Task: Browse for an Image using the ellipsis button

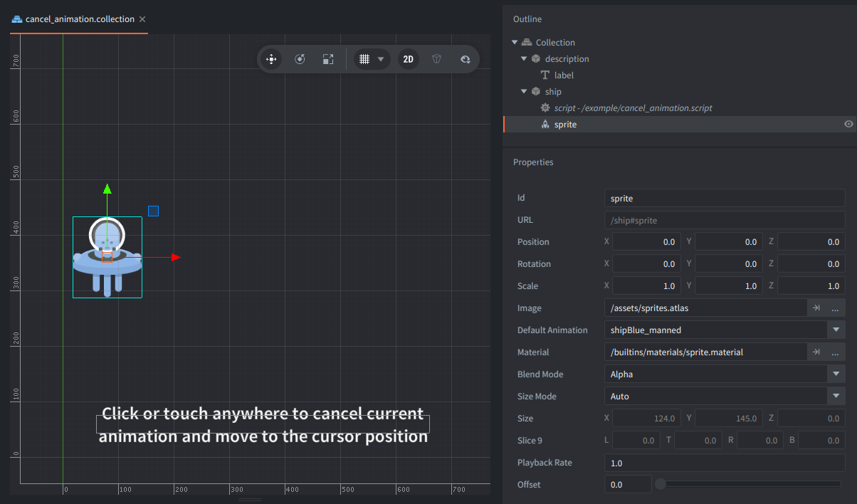Action: tap(835, 308)
